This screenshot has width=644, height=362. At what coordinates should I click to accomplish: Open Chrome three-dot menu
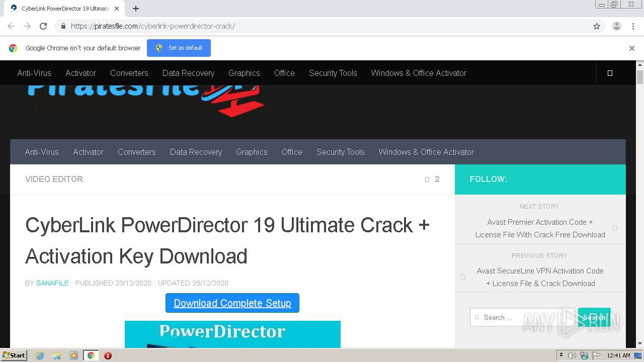pyautogui.click(x=633, y=26)
